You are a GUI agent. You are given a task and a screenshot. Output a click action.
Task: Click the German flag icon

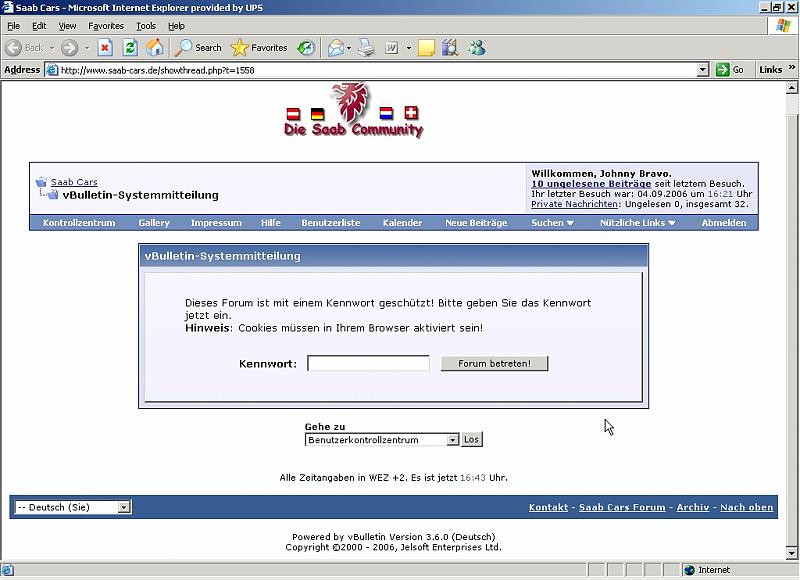pyautogui.click(x=317, y=114)
